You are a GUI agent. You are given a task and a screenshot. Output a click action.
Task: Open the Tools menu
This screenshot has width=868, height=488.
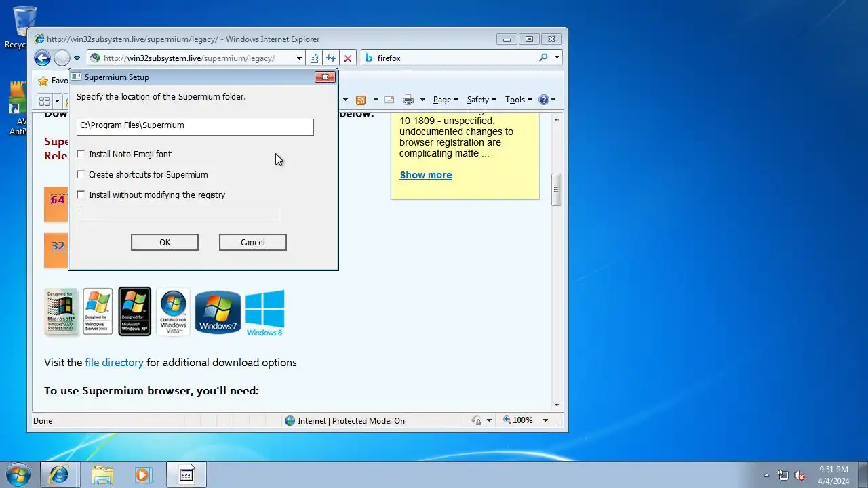pyautogui.click(x=519, y=100)
